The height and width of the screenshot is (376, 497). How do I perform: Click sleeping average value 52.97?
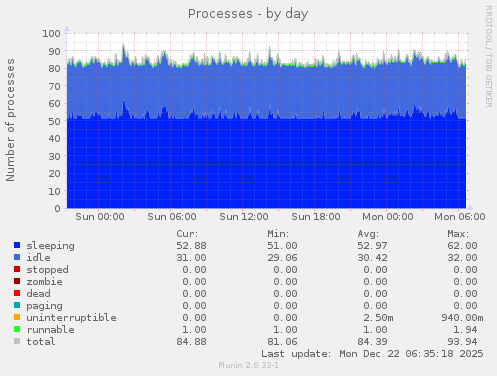(x=372, y=246)
